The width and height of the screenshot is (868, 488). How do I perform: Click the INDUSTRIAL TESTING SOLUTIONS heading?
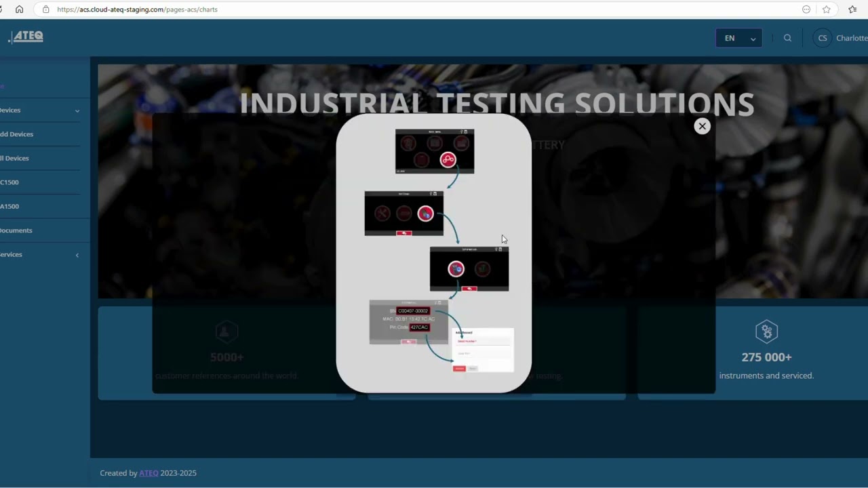[x=496, y=104]
